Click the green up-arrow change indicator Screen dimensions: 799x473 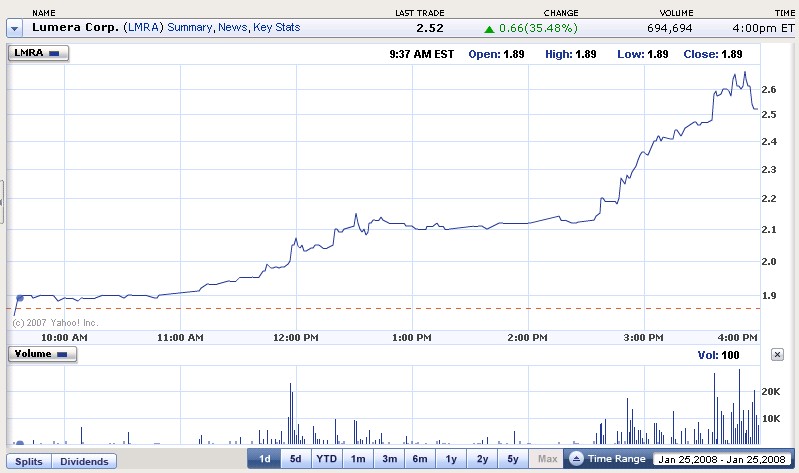coord(489,29)
